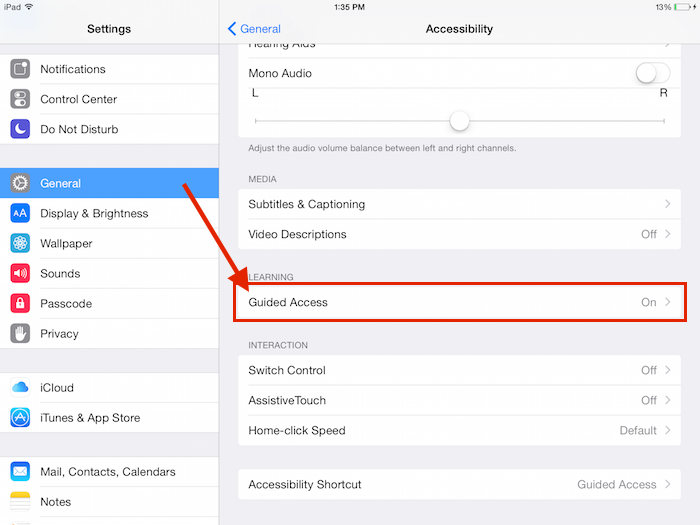Open the Privacy hand icon

coord(20,333)
